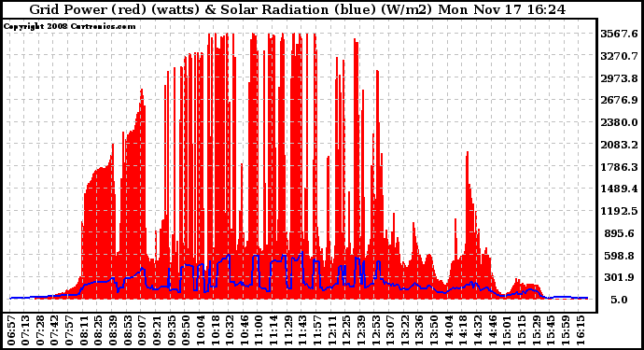Click the 08:11 time label
Screen dimensions: 644x350
coord(84,329)
